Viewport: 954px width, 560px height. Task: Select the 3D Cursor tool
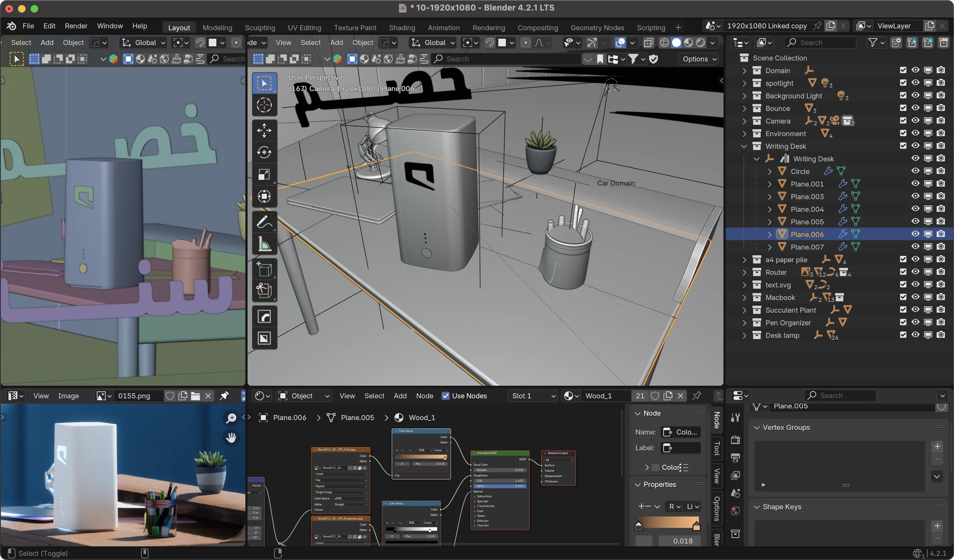pyautogui.click(x=264, y=105)
